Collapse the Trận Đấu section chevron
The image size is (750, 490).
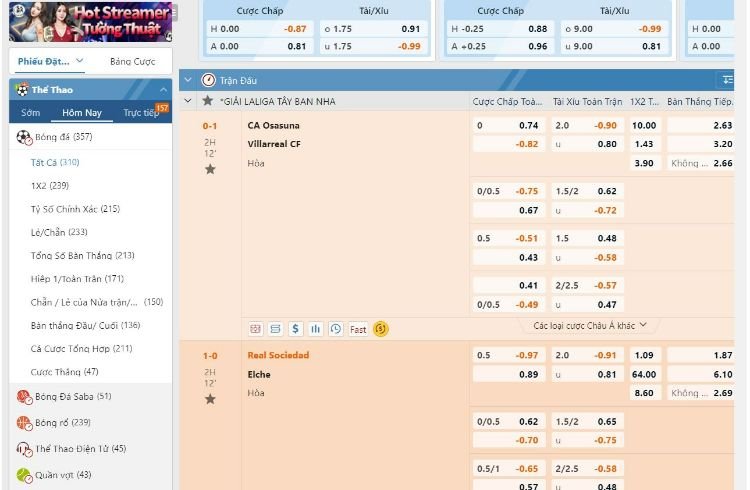pyautogui.click(x=187, y=80)
